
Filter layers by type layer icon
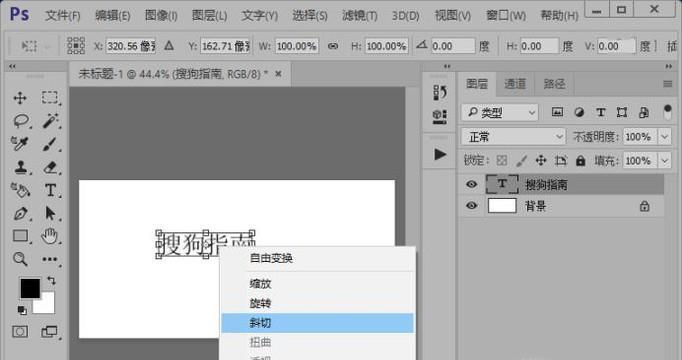pyautogui.click(x=601, y=112)
